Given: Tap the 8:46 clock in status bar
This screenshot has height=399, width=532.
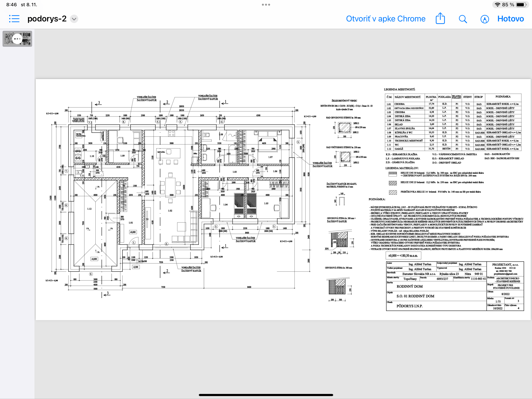Looking at the screenshot, I should 11,4.
